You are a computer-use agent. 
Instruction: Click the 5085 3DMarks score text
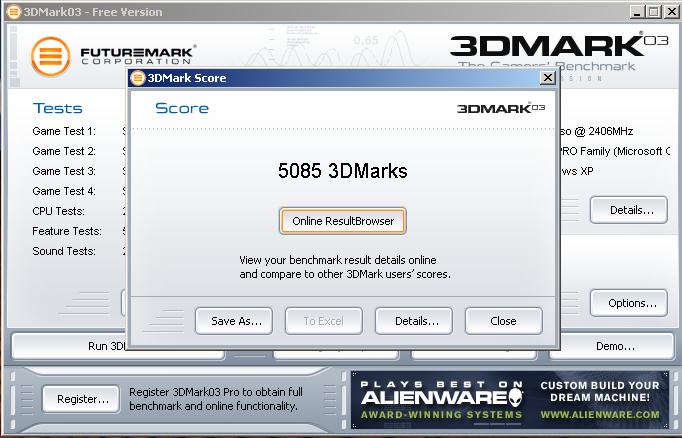(343, 171)
